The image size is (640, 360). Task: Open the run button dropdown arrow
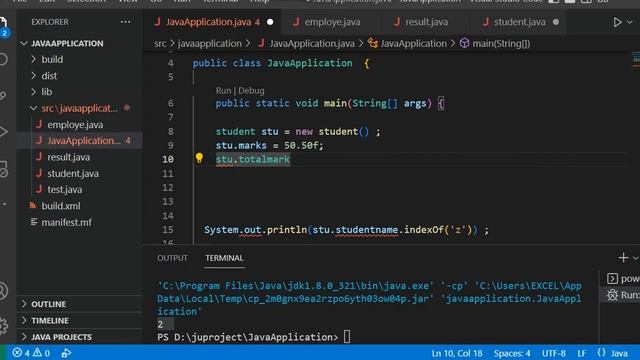point(630,22)
